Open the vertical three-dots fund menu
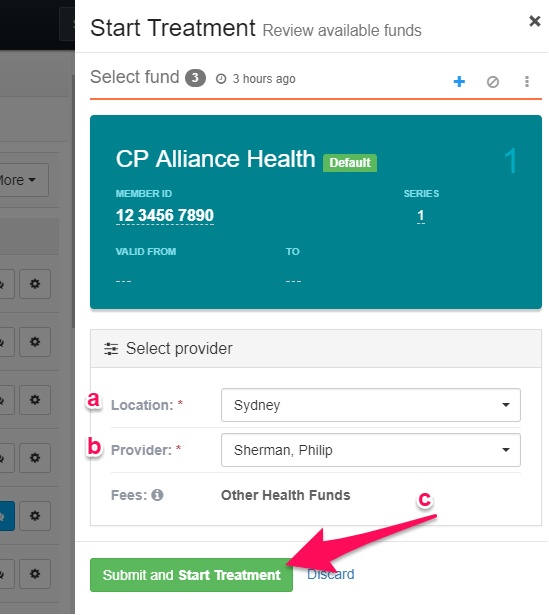Viewport: 549px width, 615px height. (527, 82)
